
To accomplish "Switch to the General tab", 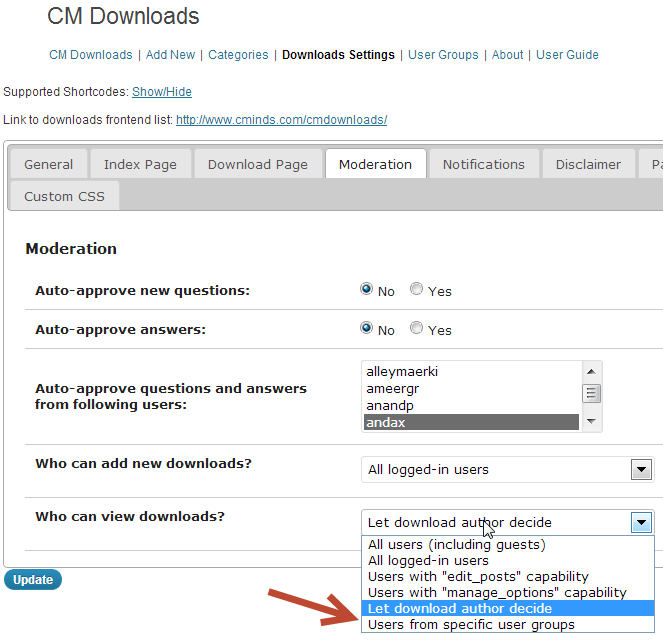I will (x=49, y=165).
